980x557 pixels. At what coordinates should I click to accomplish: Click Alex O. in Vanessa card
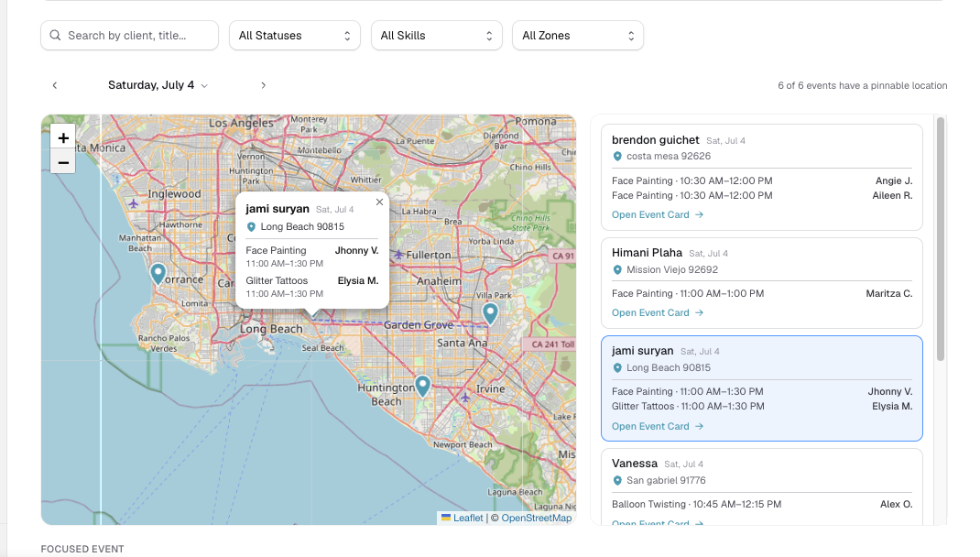[x=897, y=504]
